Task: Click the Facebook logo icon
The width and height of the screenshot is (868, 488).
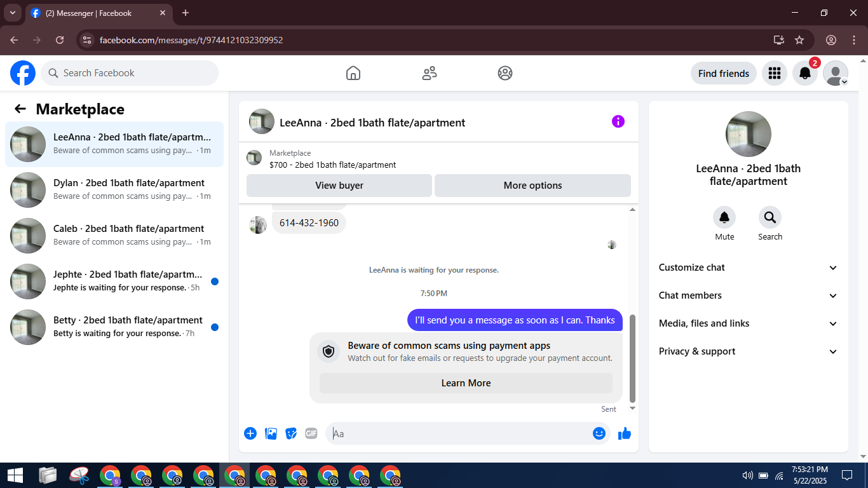Action: [x=23, y=73]
